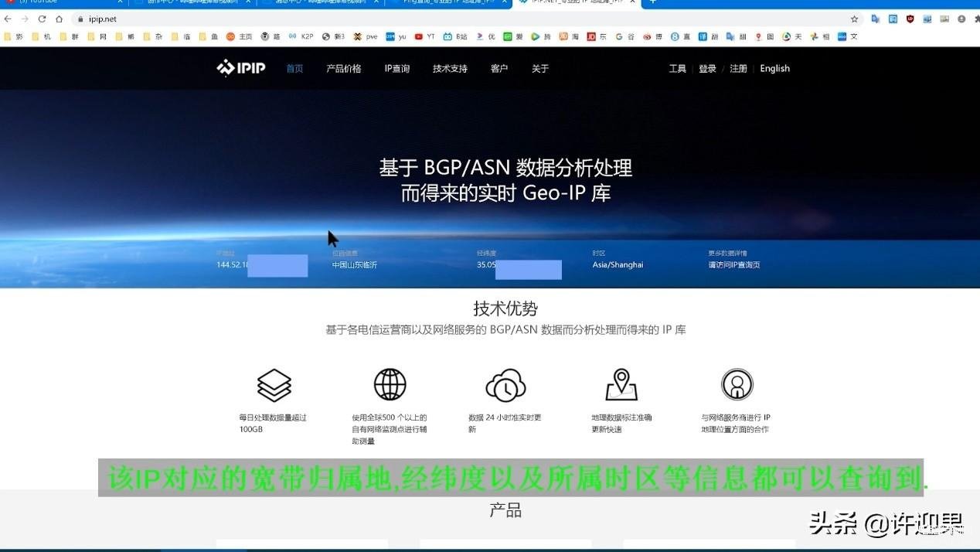Switch to the YouTube tab
This screenshot has width=980, height=552.
pyautogui.click(x=62, y=2)
